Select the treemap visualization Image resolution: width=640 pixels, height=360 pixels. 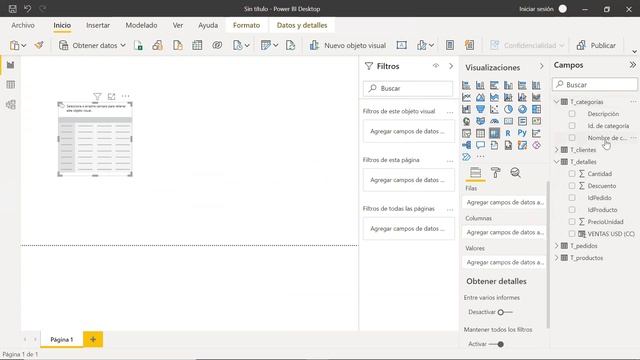(x=536, y=109)
